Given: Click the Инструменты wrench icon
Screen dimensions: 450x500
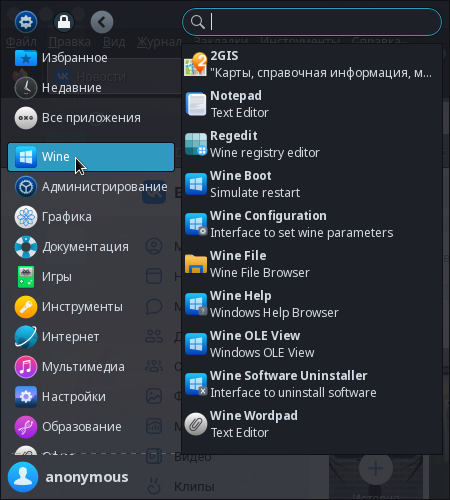Looking at the screenshot, I should (x=26, y=307).
